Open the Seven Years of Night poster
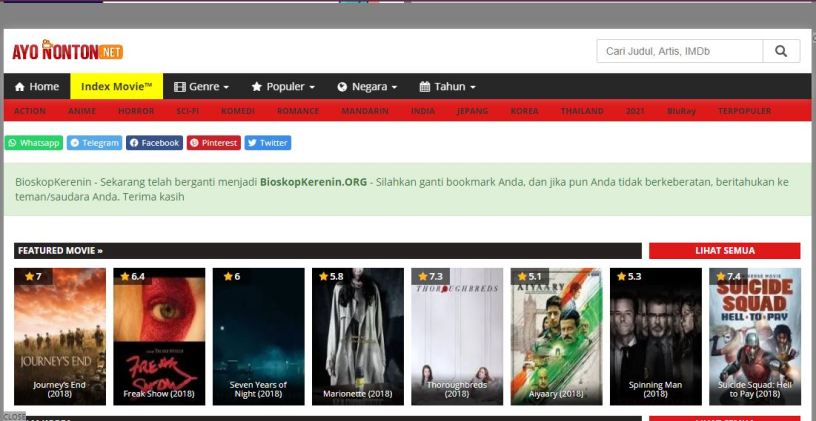Screen dimensions: 816x421 [x=259, y=337]
